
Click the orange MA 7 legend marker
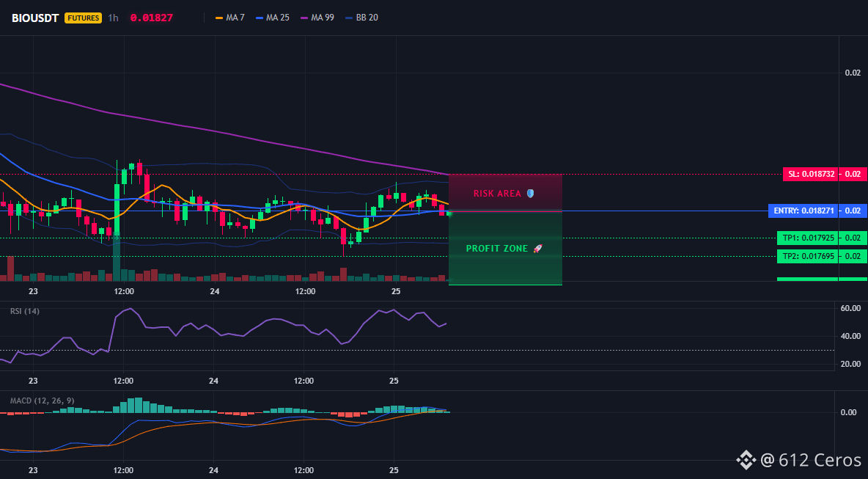coord(219,18)
